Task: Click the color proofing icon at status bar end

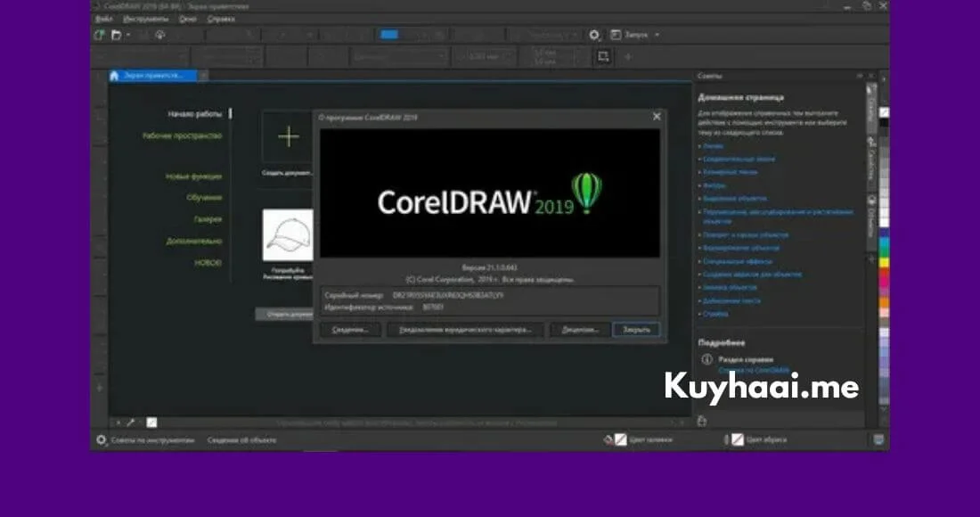Action: 878,440
